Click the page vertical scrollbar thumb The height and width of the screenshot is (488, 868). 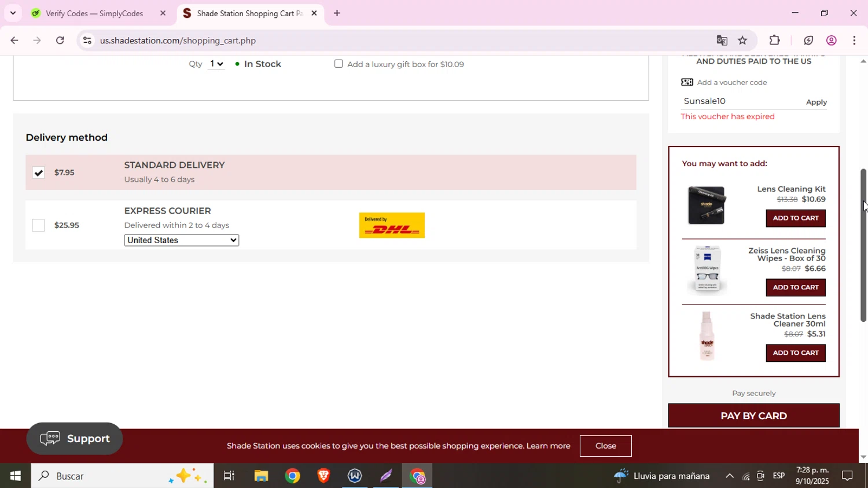[863, 245]
